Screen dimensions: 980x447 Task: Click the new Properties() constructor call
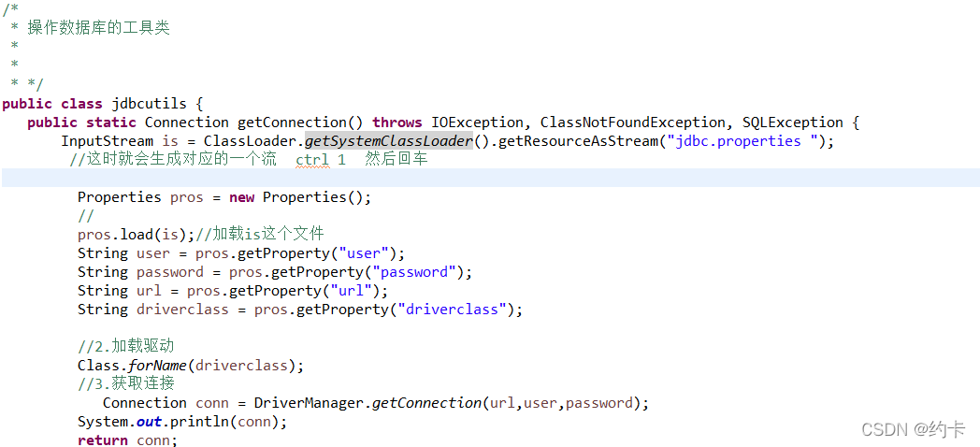coord(300,197)
